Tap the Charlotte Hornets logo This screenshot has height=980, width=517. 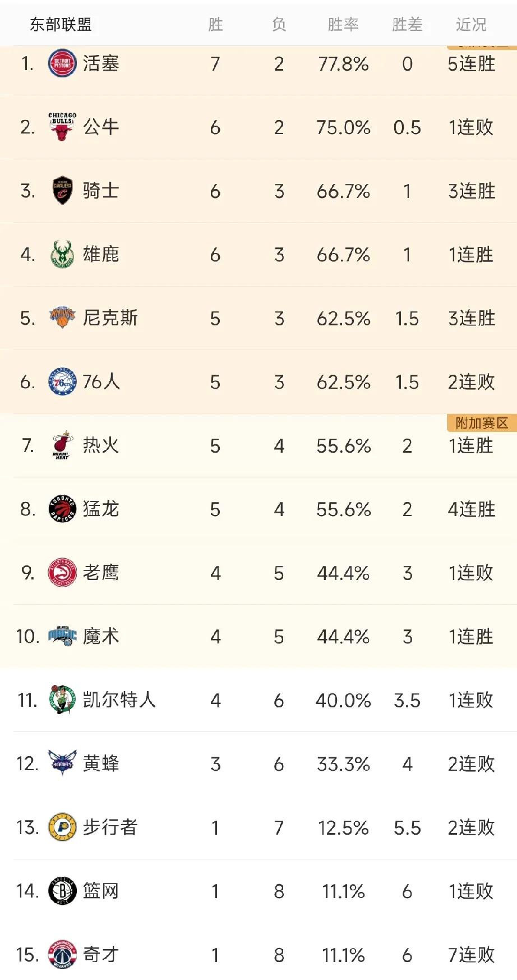point(62,763)
